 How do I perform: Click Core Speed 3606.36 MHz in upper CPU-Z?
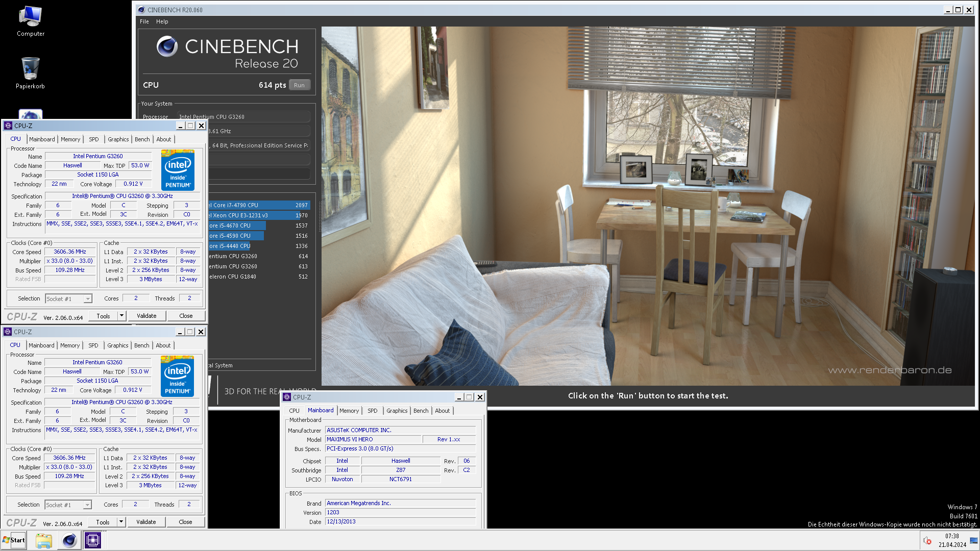[70, 252]
